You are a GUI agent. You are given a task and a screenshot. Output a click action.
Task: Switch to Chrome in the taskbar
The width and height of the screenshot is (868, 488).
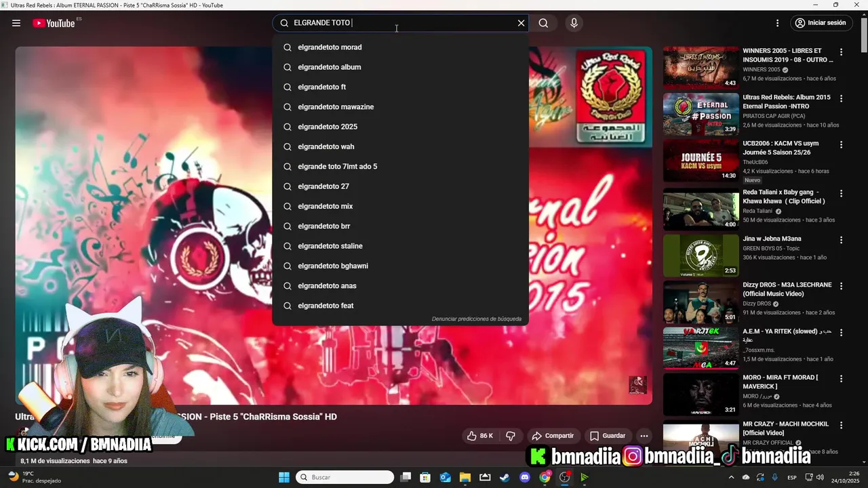[x=545, y=477]
